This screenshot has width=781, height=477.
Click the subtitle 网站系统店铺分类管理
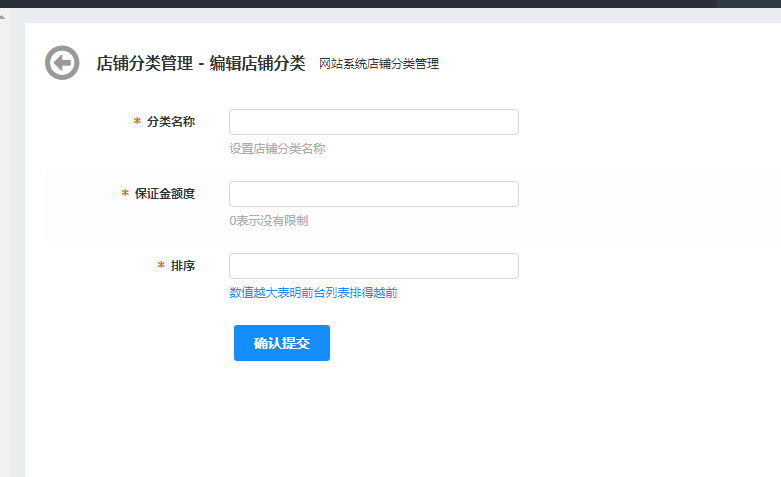point(378,64)
